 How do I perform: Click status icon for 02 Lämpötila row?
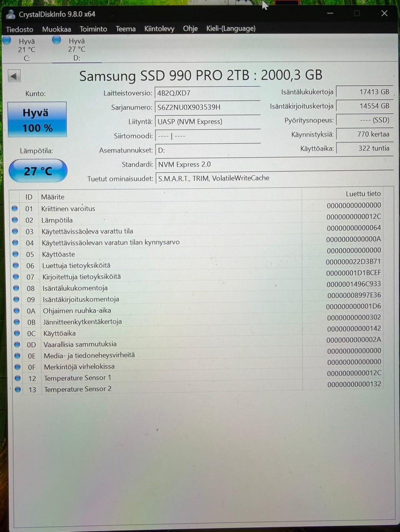[15, 220]
